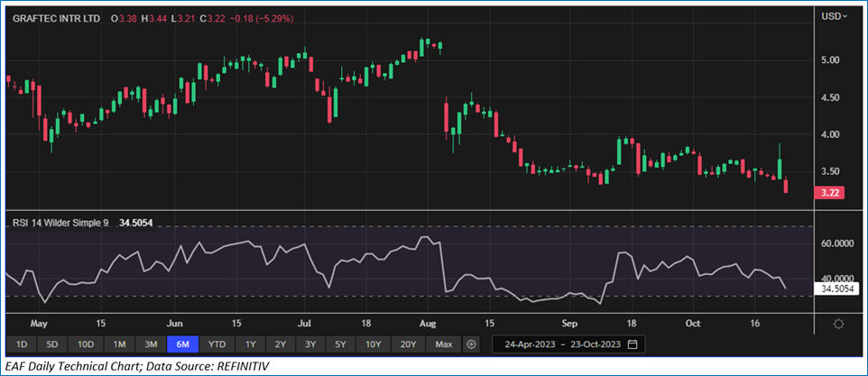The image size is (868, 376).
Task: Select the 1D time range
Action: [x=22, y=344]
